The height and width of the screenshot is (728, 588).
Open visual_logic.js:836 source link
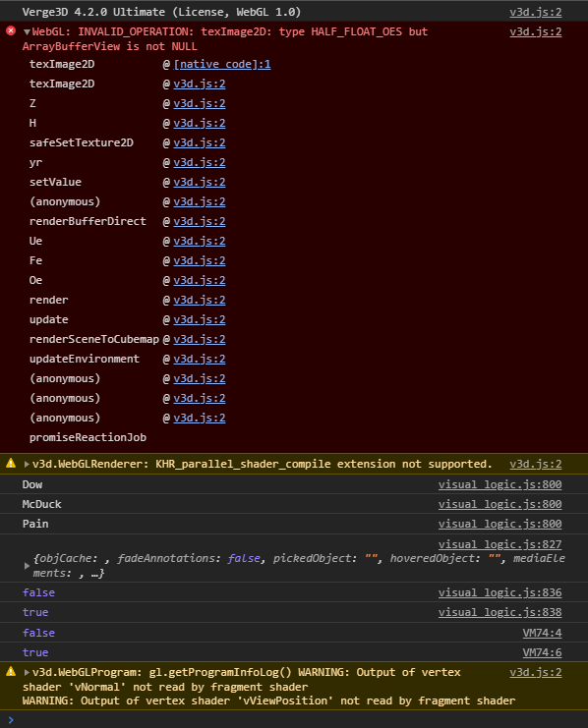(500, 592)
